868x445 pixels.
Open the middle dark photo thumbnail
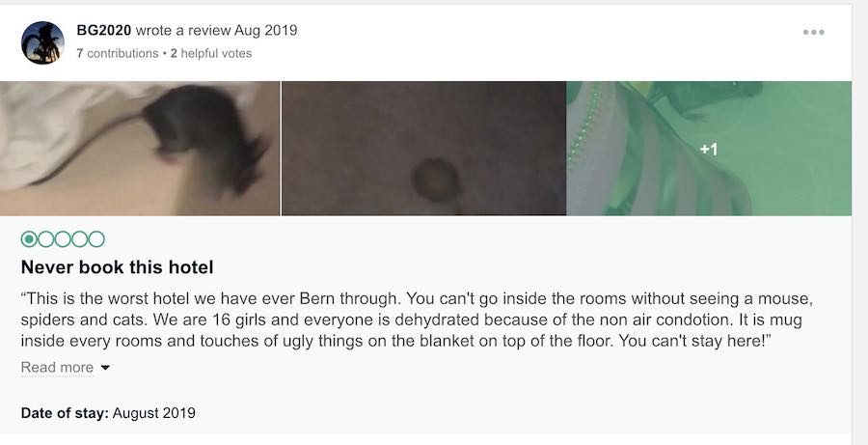[423, 148]
